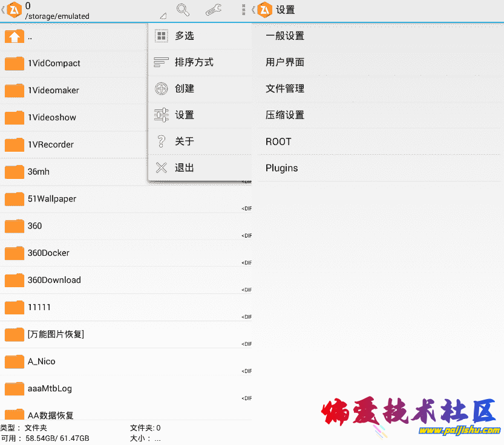Open the Plugins settings entry
Screen dimensions: 504x445
click(282, 168)
